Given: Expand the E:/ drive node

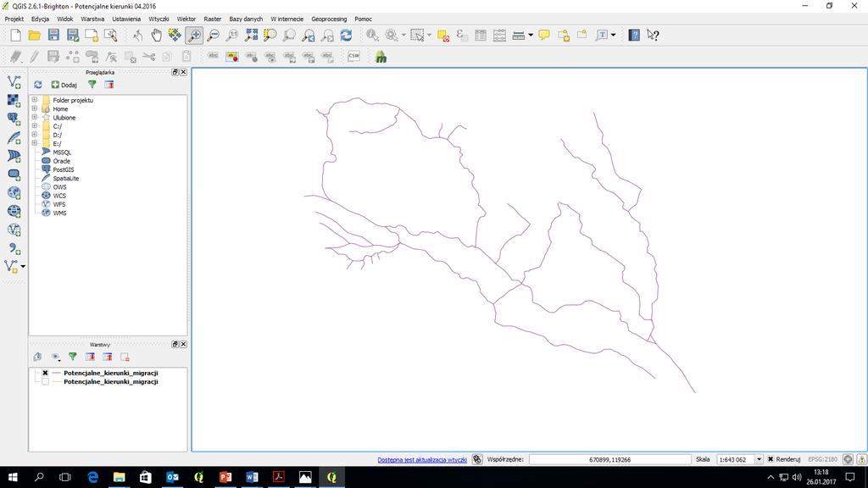Looking at the screenshot, I should 34,143.
